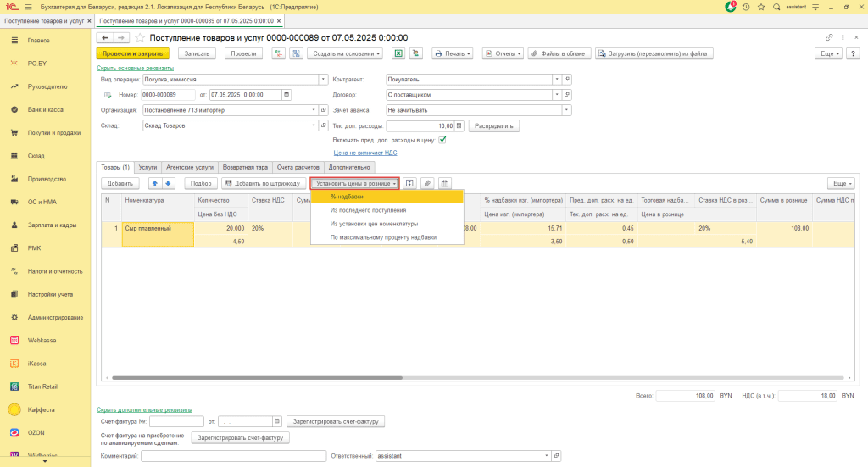Open the Каффеста section icon

coord(14,409)
